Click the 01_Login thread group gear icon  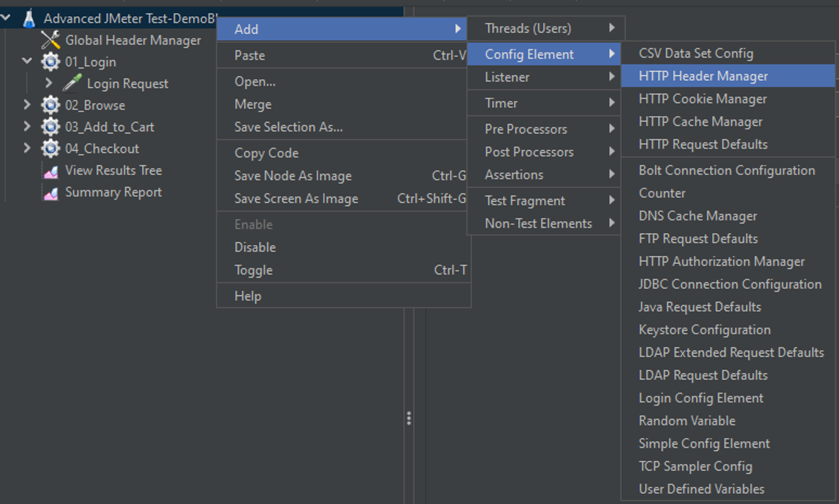(50, 62)
